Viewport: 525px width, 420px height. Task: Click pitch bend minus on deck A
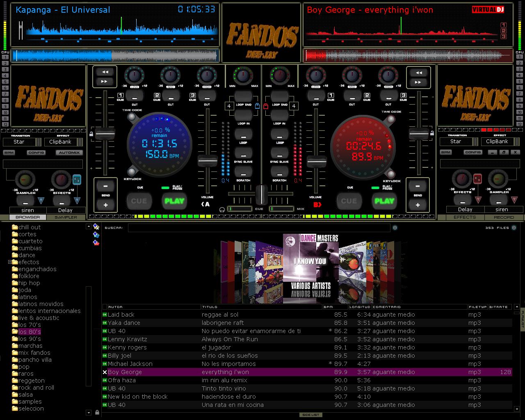(x=105, y=186)
